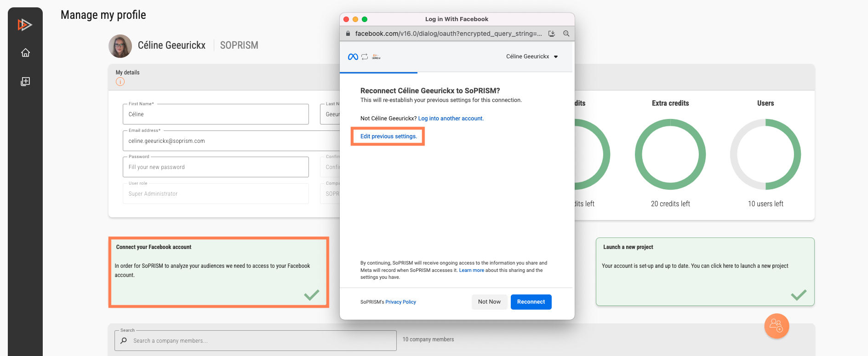The height and width of the screenshot is (356, 868).
Task: Click the padlock icon in address bar
Action: 348,34
